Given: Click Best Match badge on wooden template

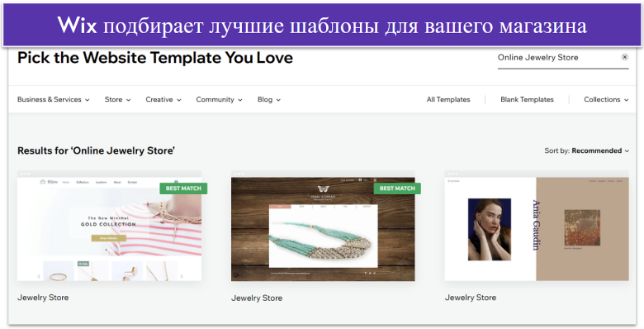Looking at the screenshot, I should pyautogui.click(x=397, y=188).
